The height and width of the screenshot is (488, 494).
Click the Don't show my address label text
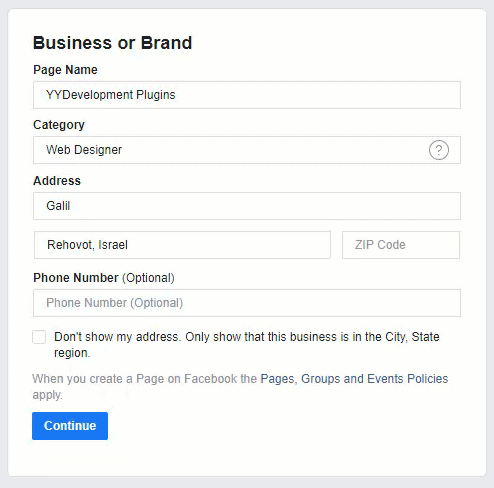247,345
